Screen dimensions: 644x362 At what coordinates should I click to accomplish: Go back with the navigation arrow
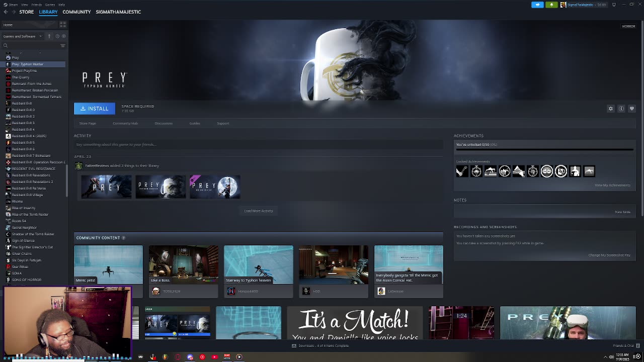[6, 12]
